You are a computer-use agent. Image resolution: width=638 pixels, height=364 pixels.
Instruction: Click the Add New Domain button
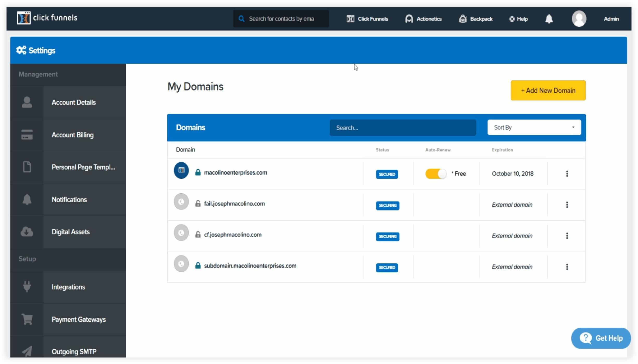coord(548,91)
